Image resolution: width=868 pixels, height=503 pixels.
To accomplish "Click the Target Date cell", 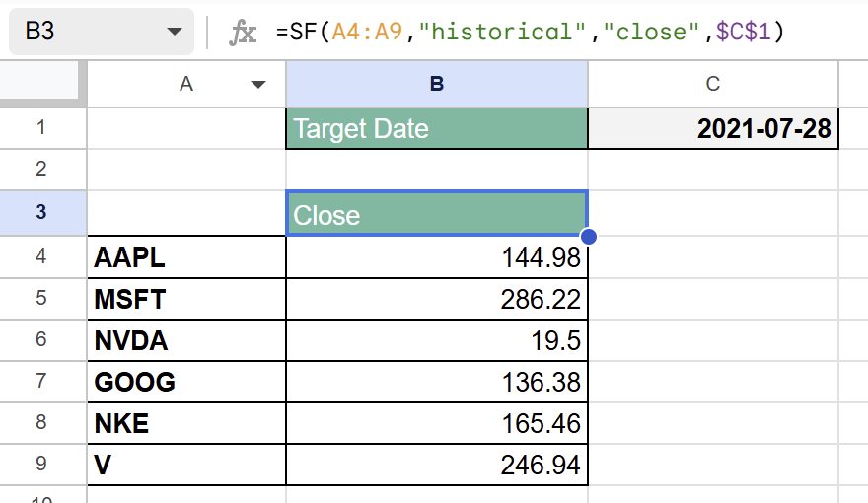I will pyautogui.click(x=437, y=128).
